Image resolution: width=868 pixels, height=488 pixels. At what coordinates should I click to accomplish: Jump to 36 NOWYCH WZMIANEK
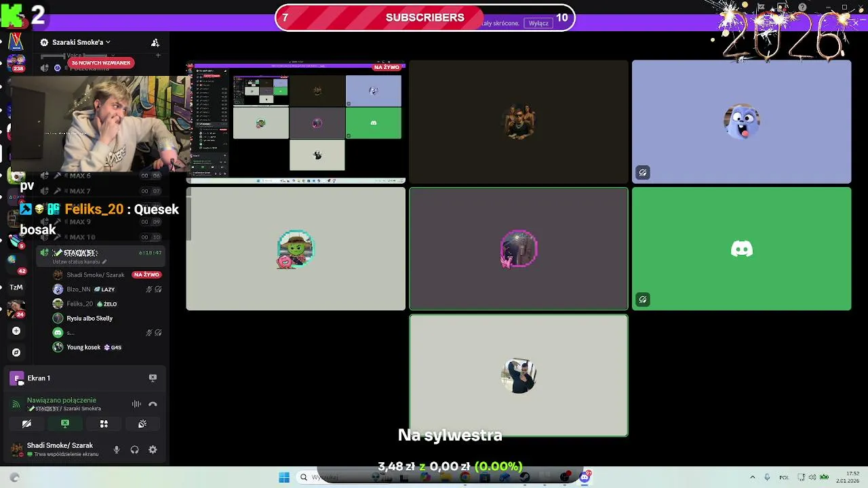coord(100,63)
